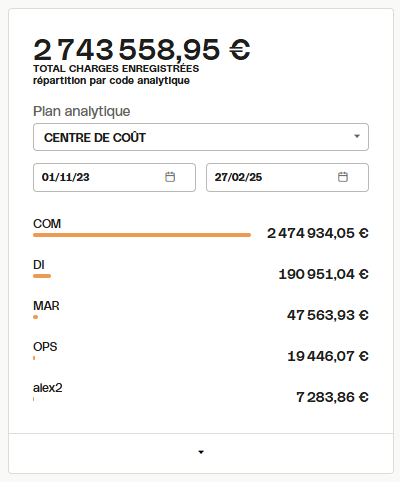Select the DI cost center label
Screen dimensions: 400x482
39,265
